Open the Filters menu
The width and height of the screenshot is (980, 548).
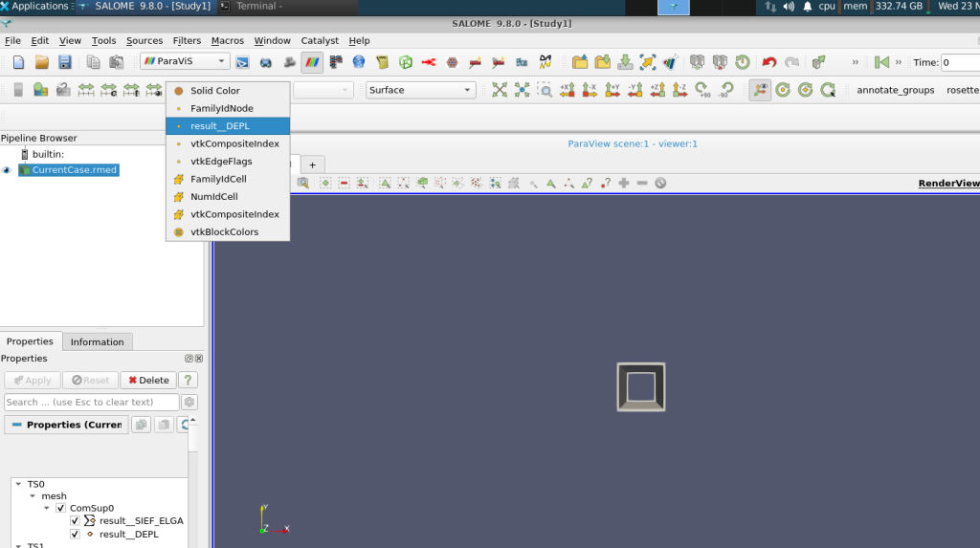tap(187, 40)
